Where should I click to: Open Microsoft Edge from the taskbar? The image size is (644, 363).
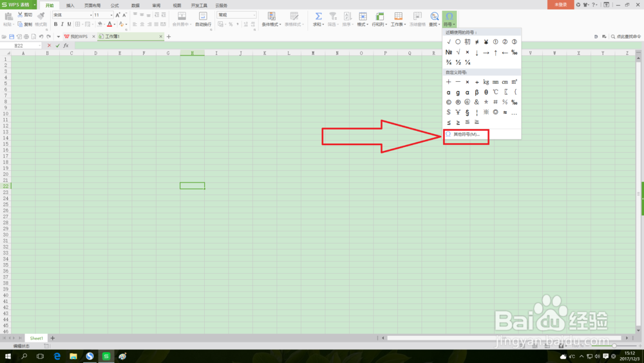(x=57, y=356)
